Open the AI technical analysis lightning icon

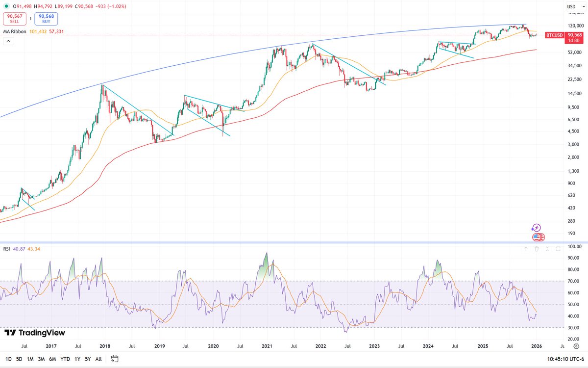pos(536,227)
